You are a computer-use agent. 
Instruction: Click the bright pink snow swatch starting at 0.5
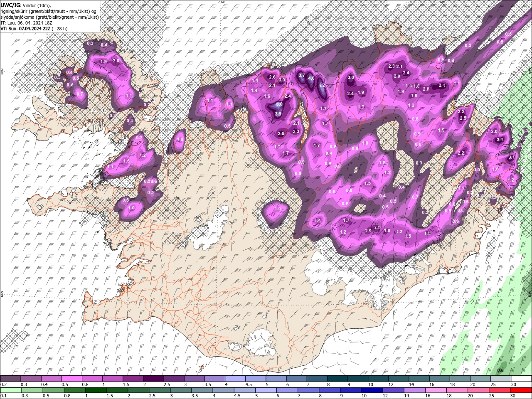click(71, 379)
